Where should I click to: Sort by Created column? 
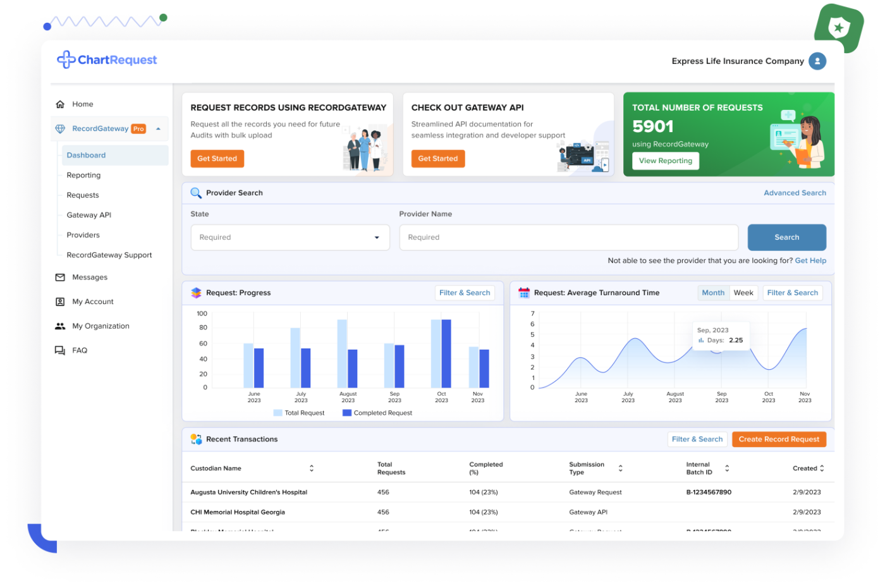822,469
